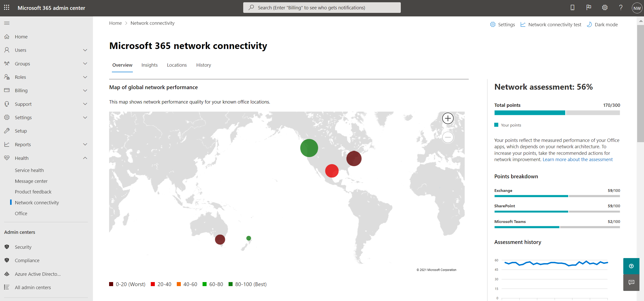Click the Network connectivity test button
The height and width of the screenshot is (301, 644).
[x=554, y=24]
